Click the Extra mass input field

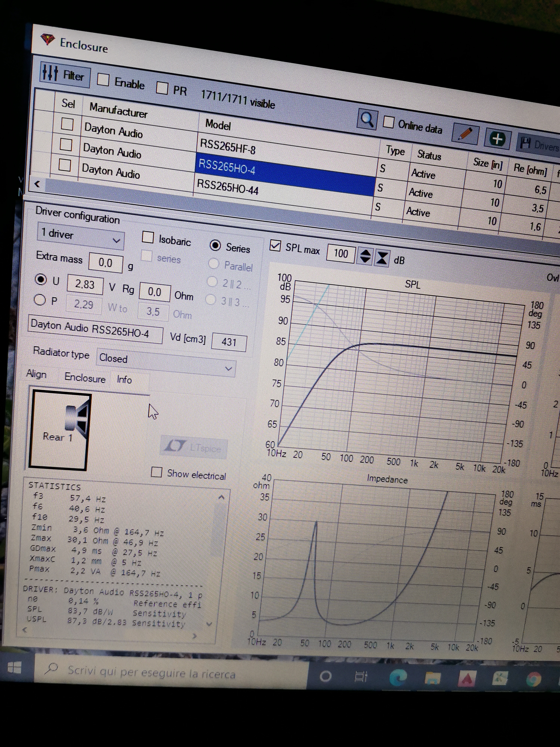[x=106, y=262]
